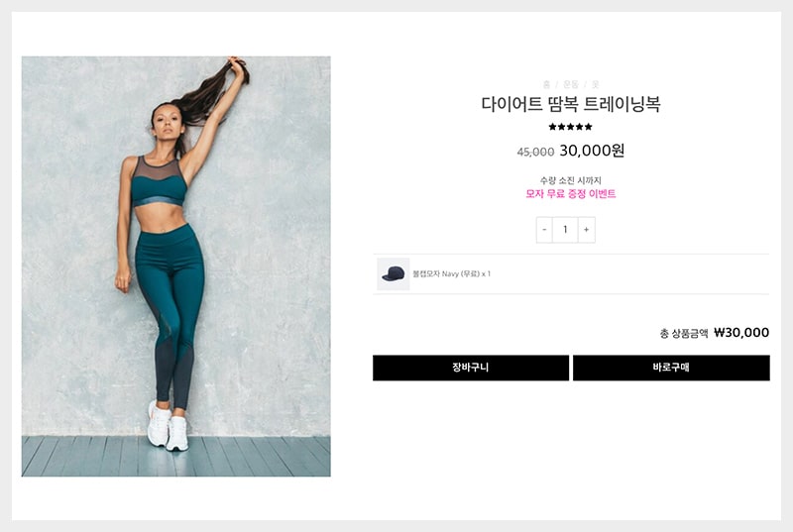Click the 총 상품금액 label

[x=684, y=334]
